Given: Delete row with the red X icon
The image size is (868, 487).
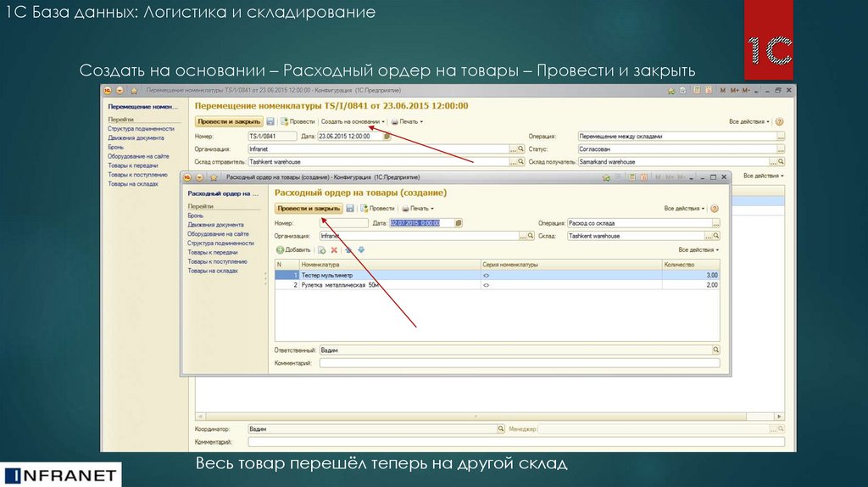Looking at the screenshot, I should click(334, 250).
